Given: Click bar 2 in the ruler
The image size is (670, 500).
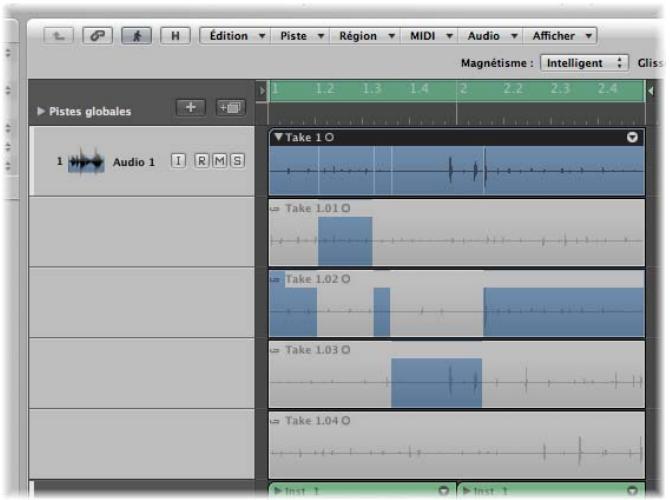Looking at the screenshot, I should click(x=463, y=89).
